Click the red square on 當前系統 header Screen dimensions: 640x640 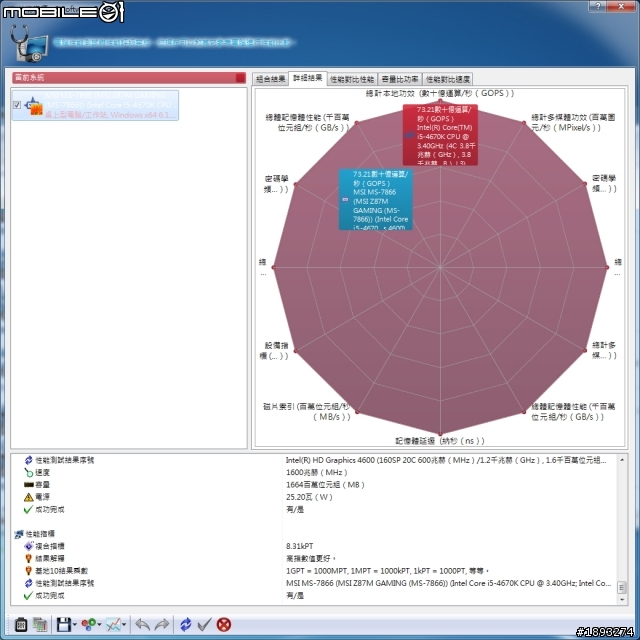click(x=240, y=78)
